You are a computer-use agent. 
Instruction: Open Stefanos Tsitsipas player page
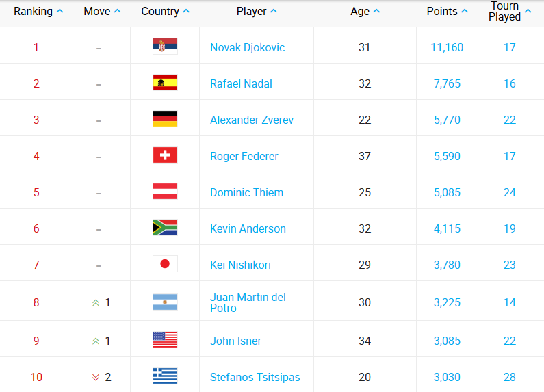[255, 377]
